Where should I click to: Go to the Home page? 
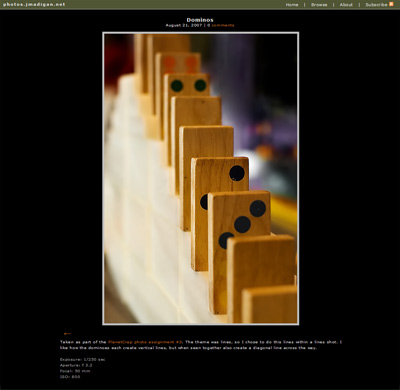coord(292,5)
